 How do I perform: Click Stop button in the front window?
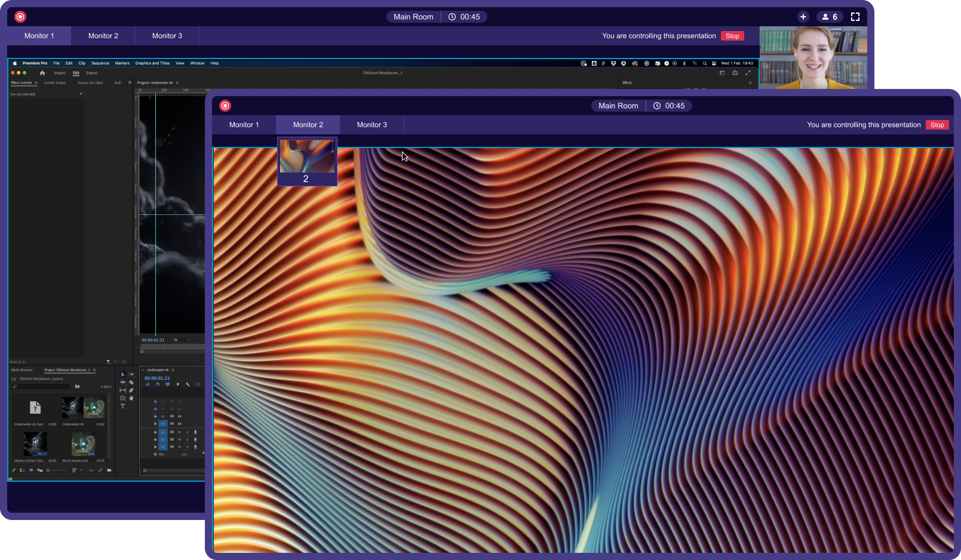pyautogui.click(x=937, y=125)
